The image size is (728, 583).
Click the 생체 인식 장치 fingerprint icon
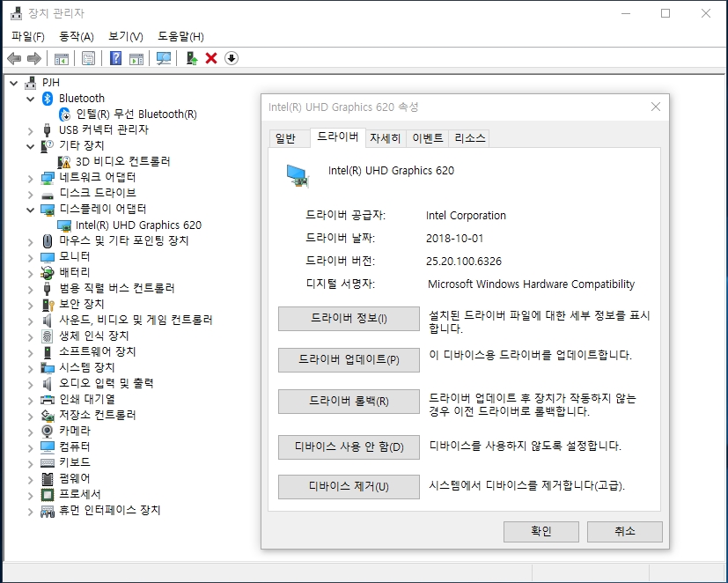tap(48, 336)
